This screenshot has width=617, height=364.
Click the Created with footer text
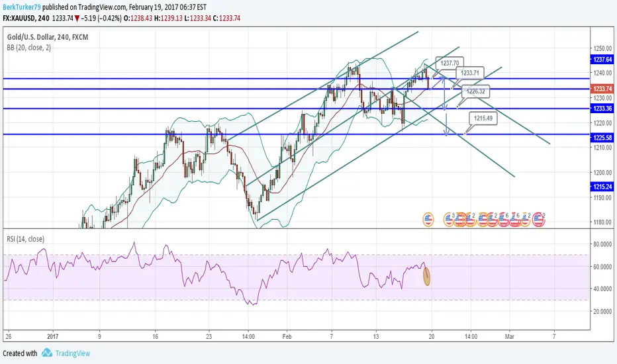pyautogui.click(x=20, y=353)
